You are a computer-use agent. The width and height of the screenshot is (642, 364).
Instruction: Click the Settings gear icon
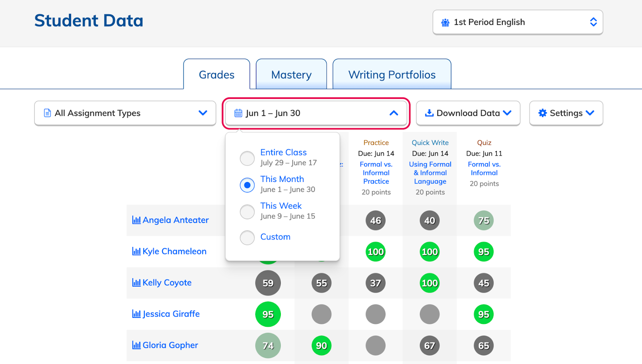(x=542, y=113)
